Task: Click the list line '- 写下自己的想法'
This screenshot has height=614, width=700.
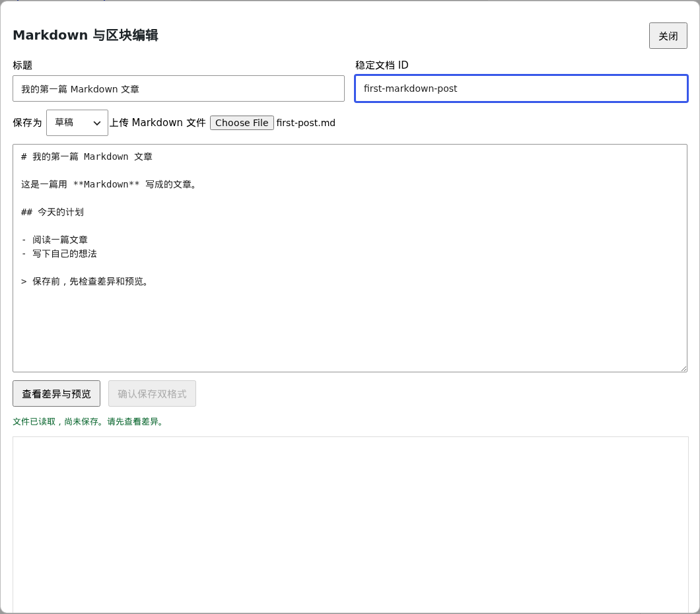Action: coord(59,254)
